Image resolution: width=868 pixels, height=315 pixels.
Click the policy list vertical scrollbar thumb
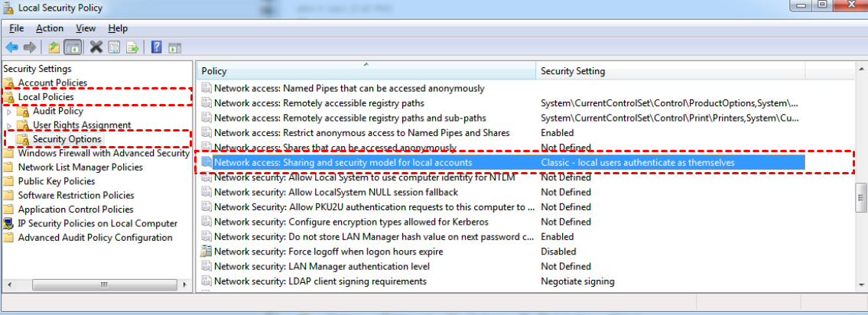pyautogui.click(x=860, y=201)
